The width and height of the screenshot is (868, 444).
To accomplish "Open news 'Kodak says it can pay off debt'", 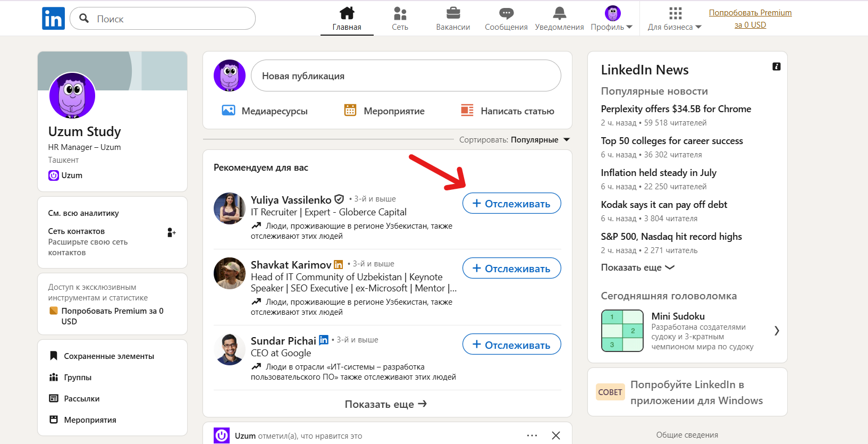I will click(x=664, y=205).
